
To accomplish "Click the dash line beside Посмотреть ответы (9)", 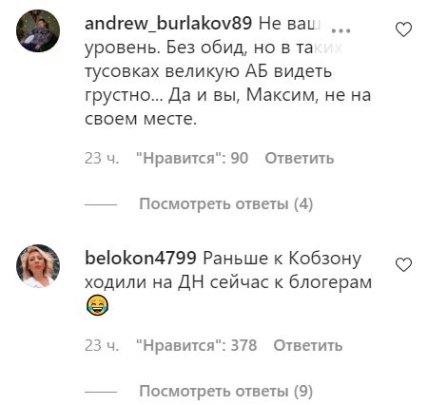I will pyautogui.click(x=101, y=391).
